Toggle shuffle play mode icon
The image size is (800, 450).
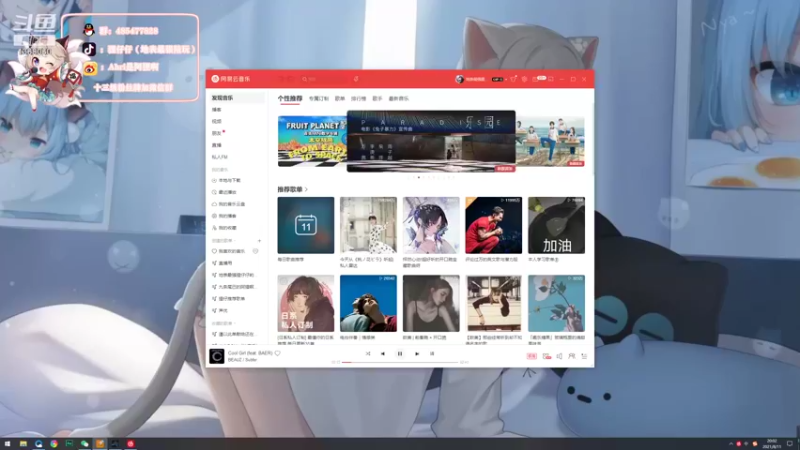click(368, 354)
